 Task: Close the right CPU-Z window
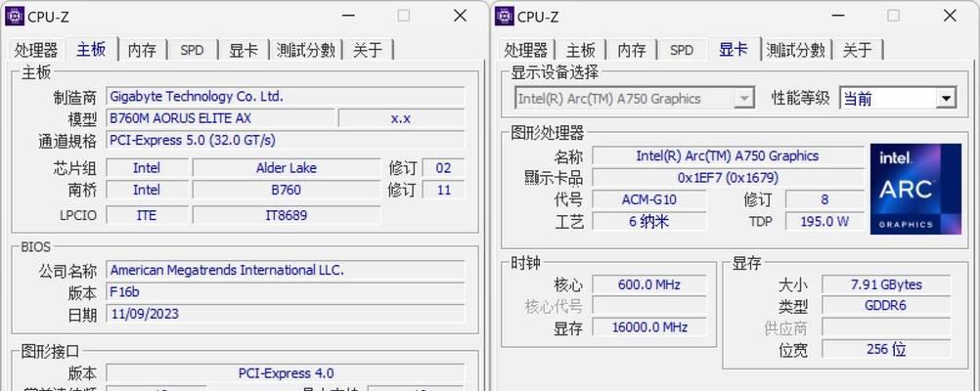(950, 16)
